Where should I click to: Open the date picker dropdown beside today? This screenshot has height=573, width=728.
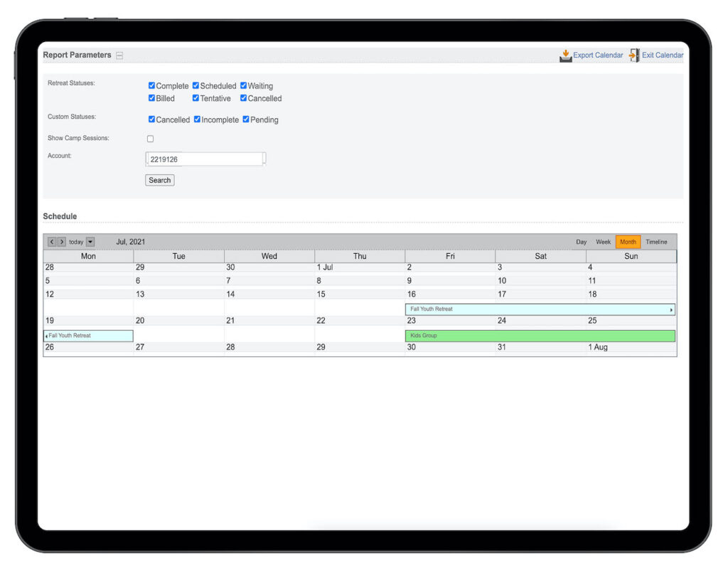coord(90,242)
